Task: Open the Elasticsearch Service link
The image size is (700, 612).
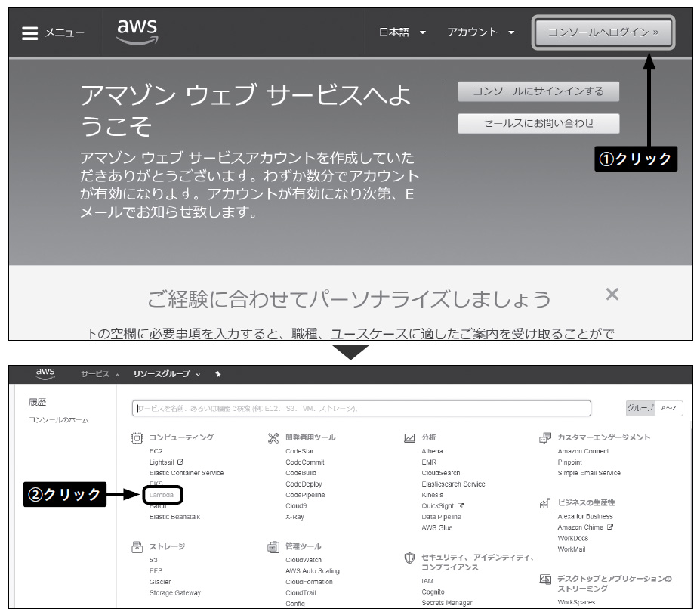Action: pyautogui.click(x=453, y=484)
